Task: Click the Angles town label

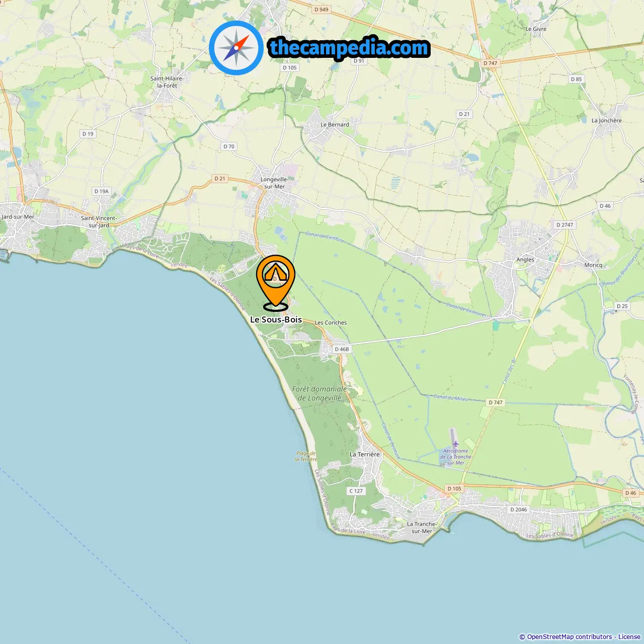Action: (525, 260)
